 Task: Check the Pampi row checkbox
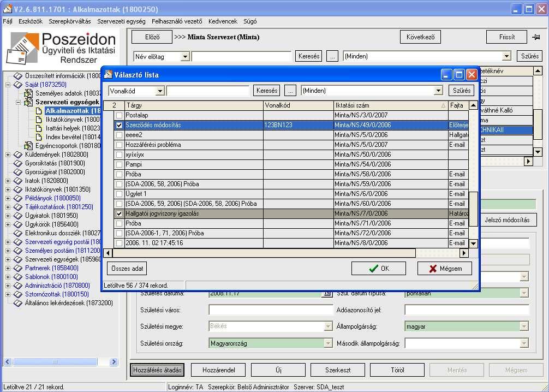click(120, 164)
